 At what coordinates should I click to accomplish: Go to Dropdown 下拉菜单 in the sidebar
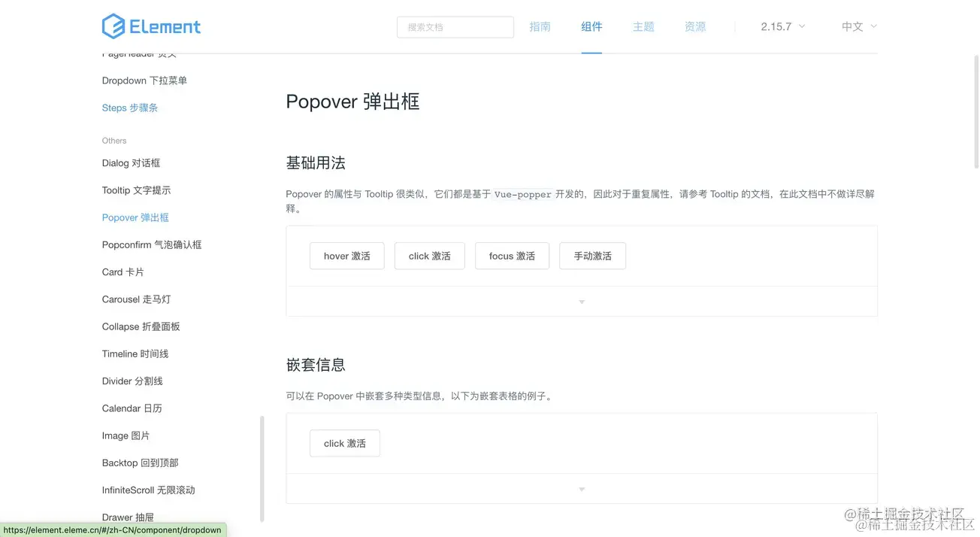144,80
